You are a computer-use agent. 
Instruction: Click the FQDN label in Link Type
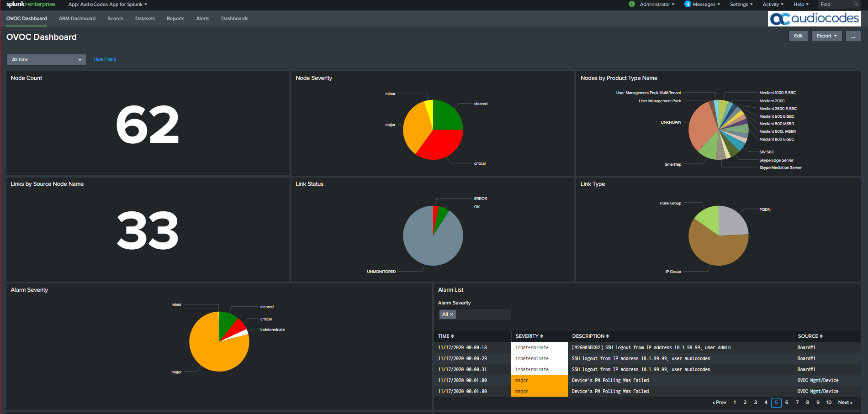765,210
